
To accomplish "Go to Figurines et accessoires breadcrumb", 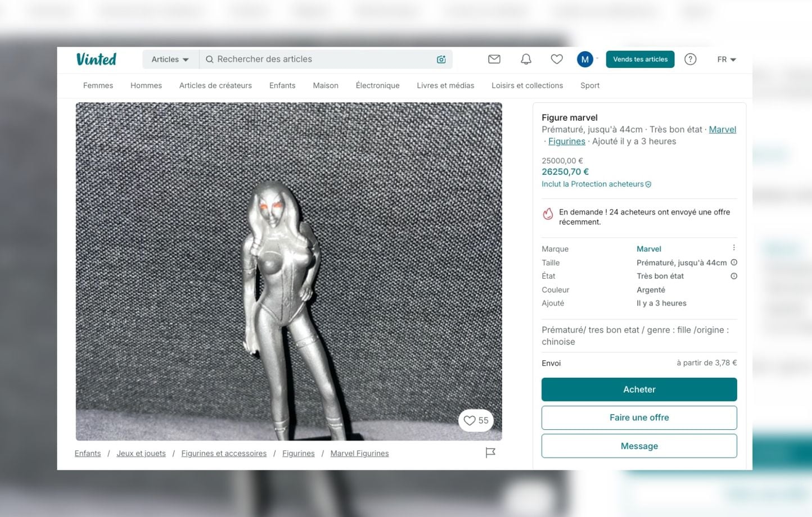I will 224,453.
